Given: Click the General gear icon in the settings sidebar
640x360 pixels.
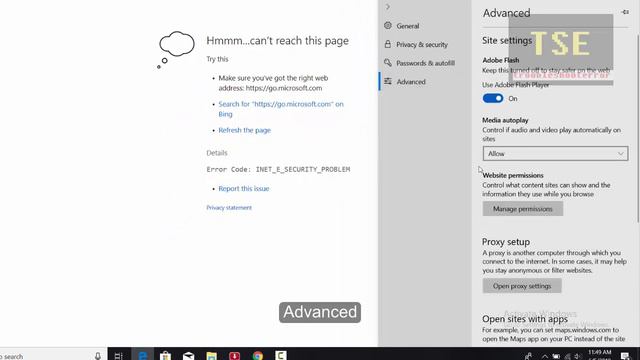Looking at the screenshot, I should 388,25.
